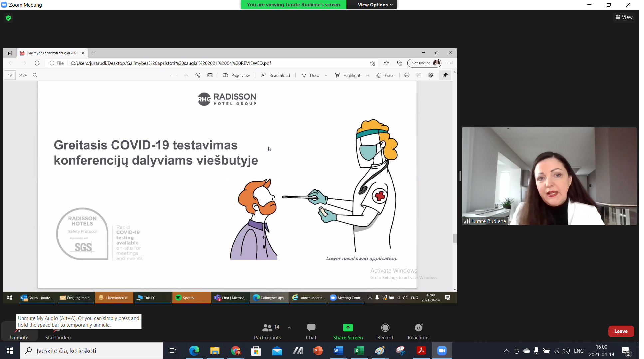Start recording with Record button

click(385, 332)
